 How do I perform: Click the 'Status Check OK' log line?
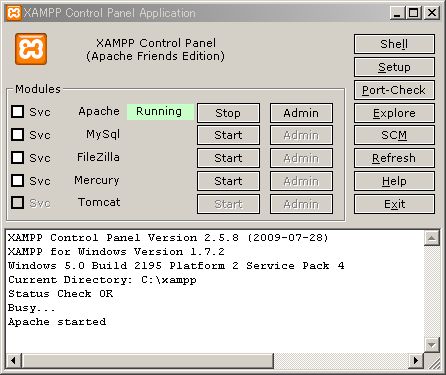tap(61, 294)
